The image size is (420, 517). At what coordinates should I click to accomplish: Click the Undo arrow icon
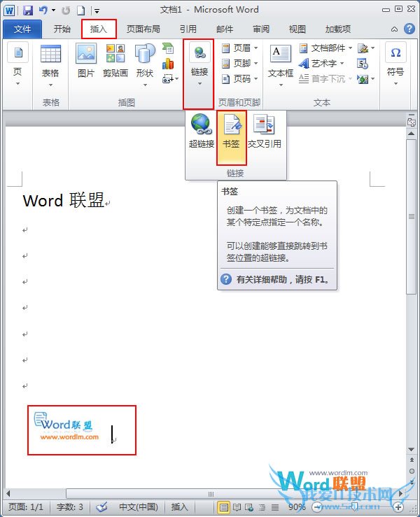tap(43, 10)
